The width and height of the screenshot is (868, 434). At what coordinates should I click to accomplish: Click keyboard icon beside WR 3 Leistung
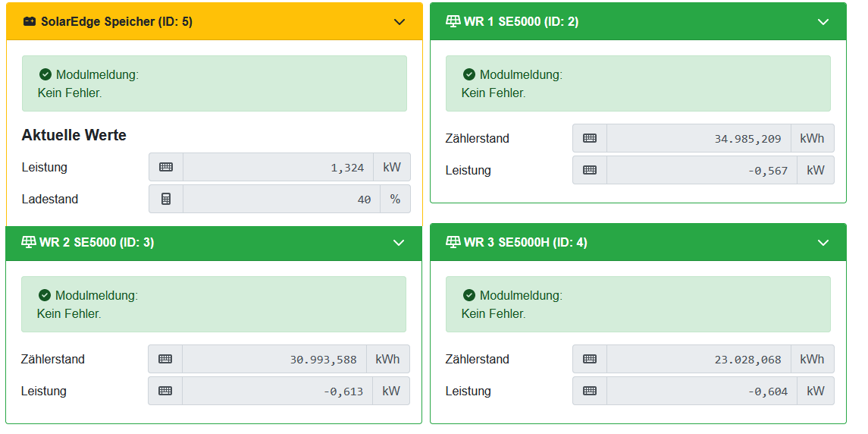click(590, 391)
